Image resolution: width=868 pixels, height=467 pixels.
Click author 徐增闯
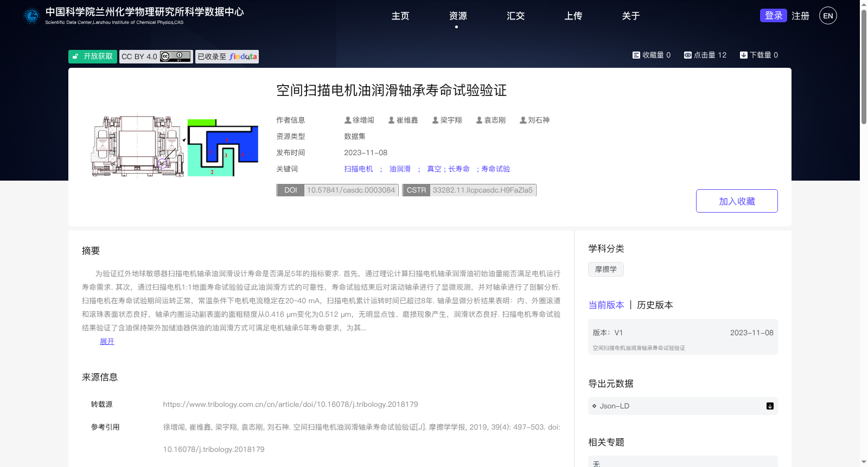pos(359,120)
